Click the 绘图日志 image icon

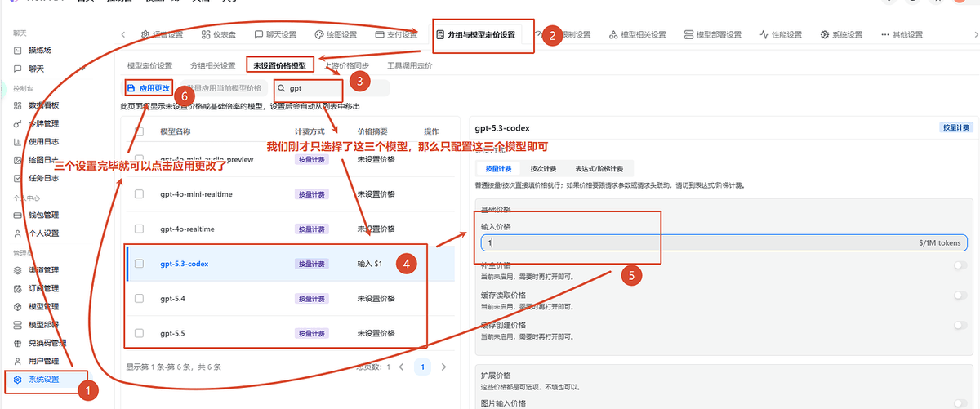point(19,160)
